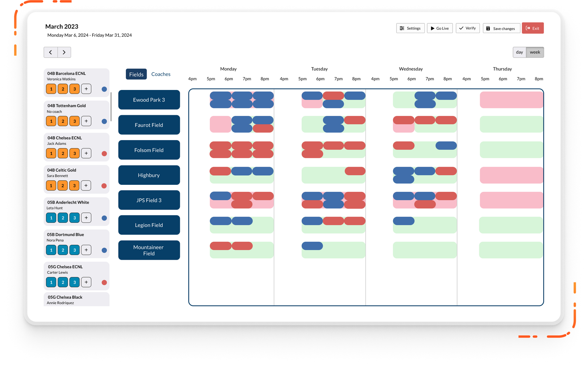Click the right navigation arrow icon

[64, 52]
